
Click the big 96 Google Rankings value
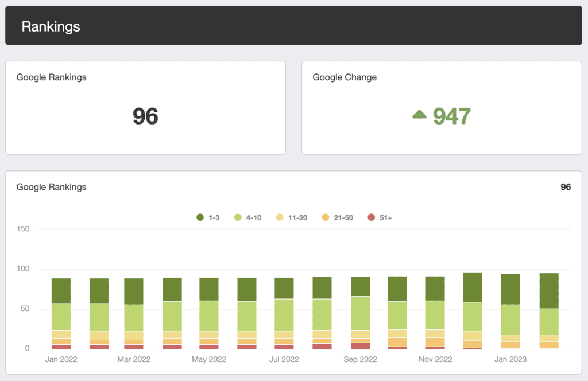click(x=145, y=116)
